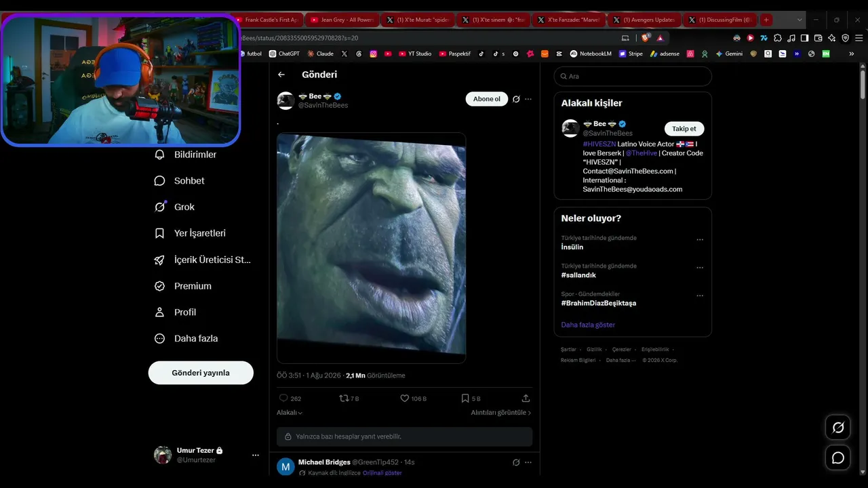Viewport: 868px width, 488px height.
Task: Open Grok icon beside Abone ol
Action: coord(516,99)
